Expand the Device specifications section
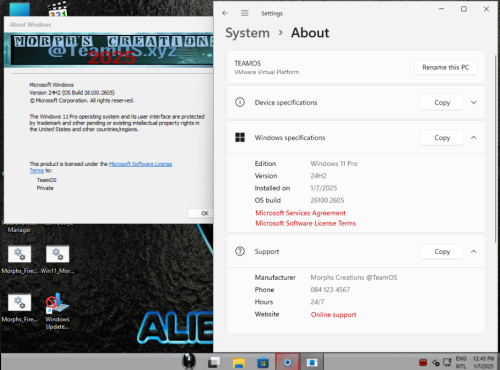This screenshot has width=500, height=370. [x=474, y=102]
